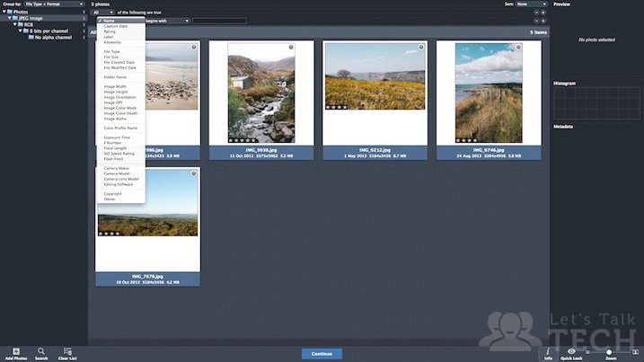
Task: Choose Keywords from the field menu
Action: point(120,42)
